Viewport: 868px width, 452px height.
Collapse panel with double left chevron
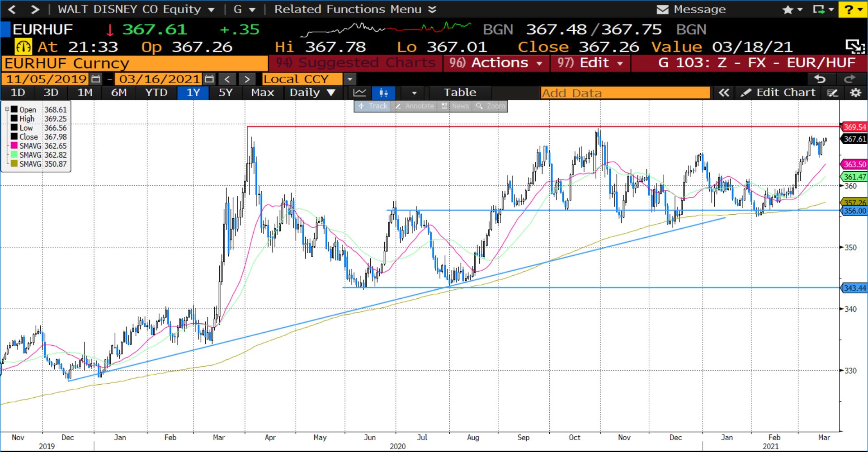[724, 93]
